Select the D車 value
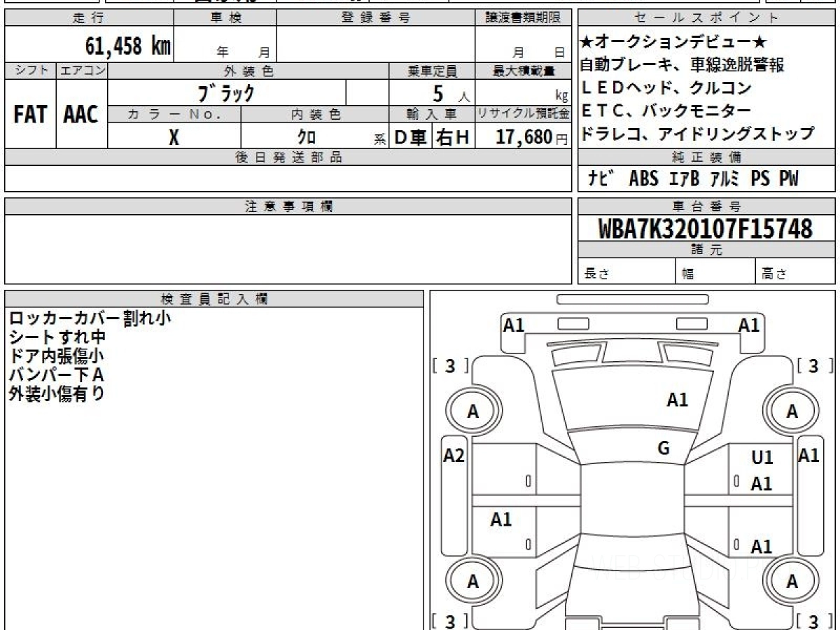Image resolution: width=840 pixels, height=630 pixels. (x=411, y=137)
